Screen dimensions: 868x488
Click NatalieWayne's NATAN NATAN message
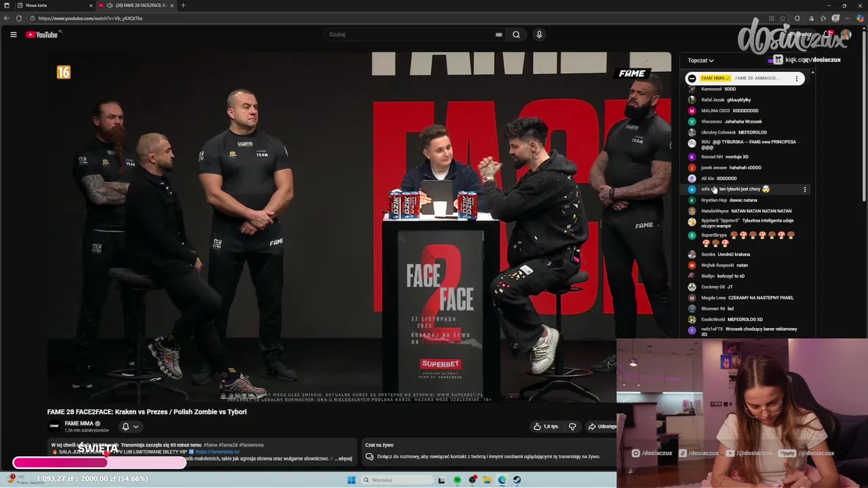click(x=761, y=211)
